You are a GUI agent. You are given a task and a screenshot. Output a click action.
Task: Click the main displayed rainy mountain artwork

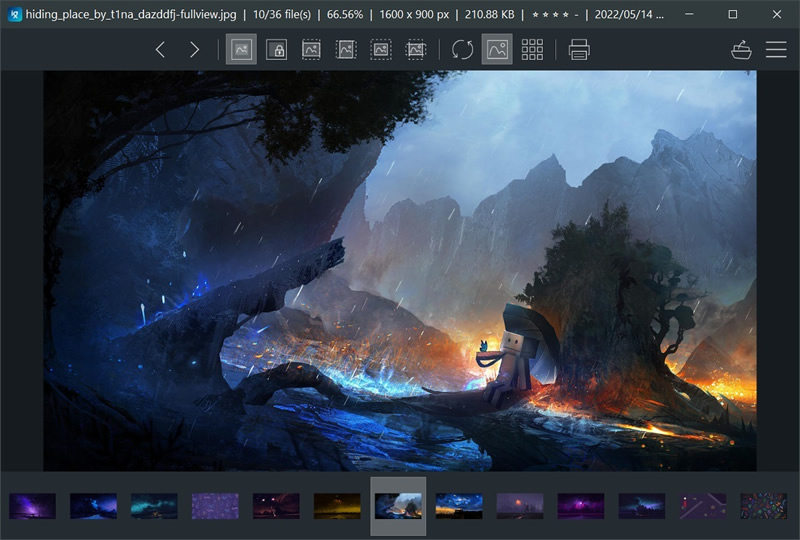tap(399, 271)
